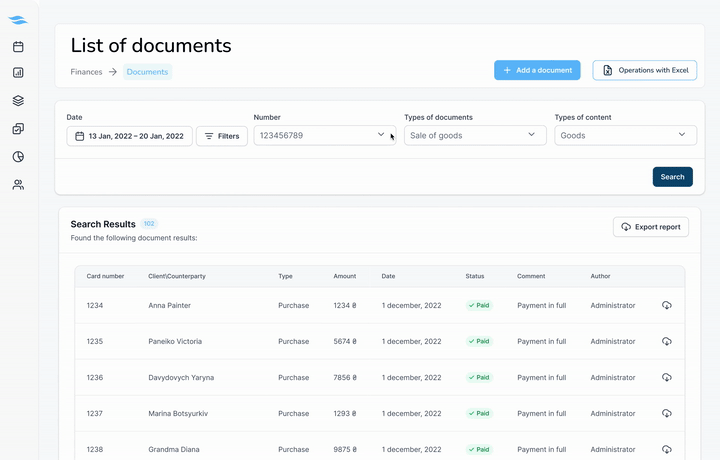Open the bar chart icon in sidebar
Screen dimensions: 720x460
(x=18, y=73)
